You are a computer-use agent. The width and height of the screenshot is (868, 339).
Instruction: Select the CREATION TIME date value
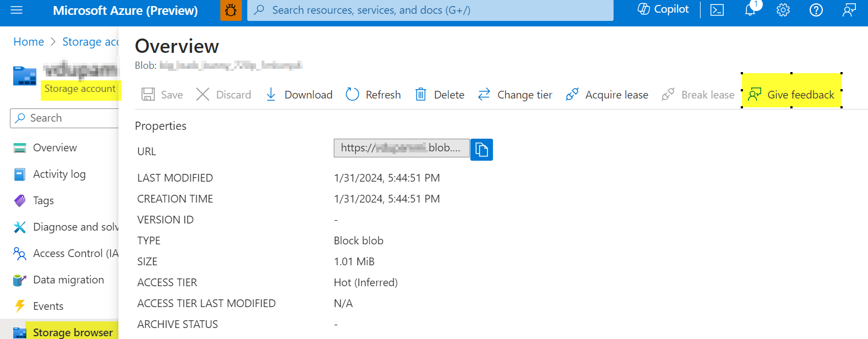click(x=387, y=199)
